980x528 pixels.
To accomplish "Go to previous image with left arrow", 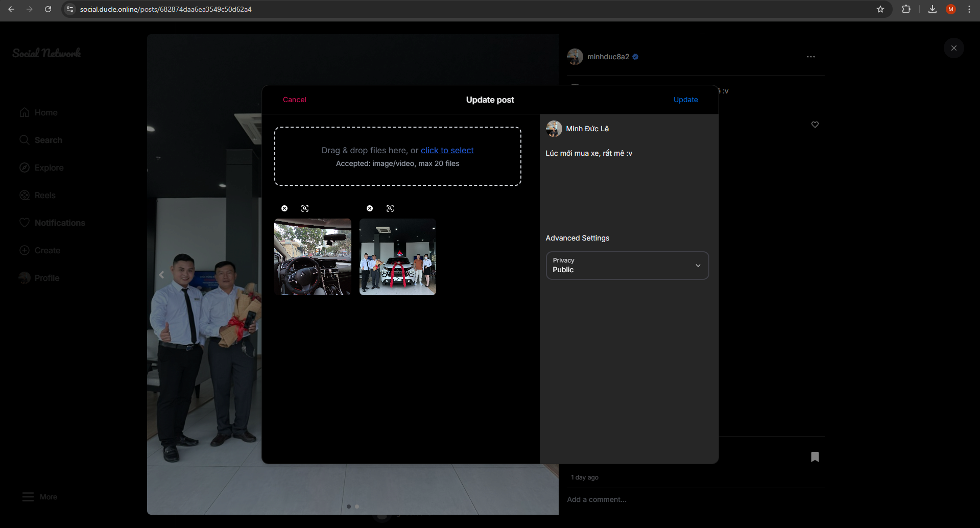I will pyautogui.click(x=161, y=275).
